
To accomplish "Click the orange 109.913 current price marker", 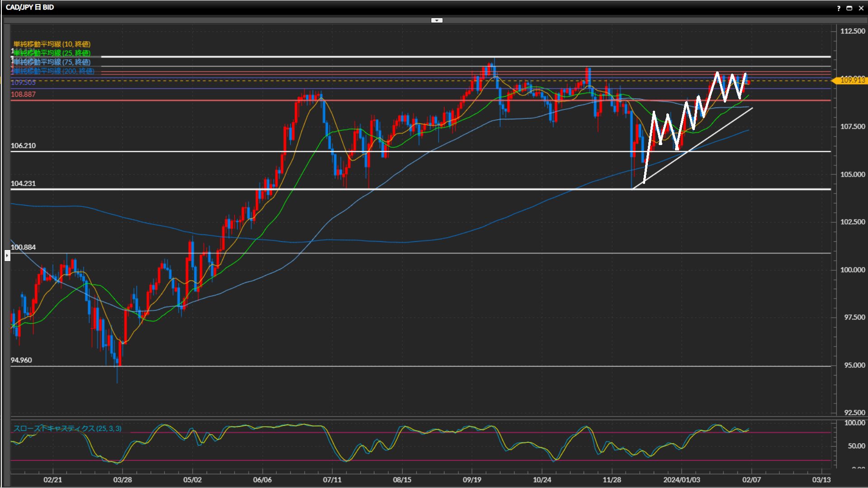I will click(852, 80).
